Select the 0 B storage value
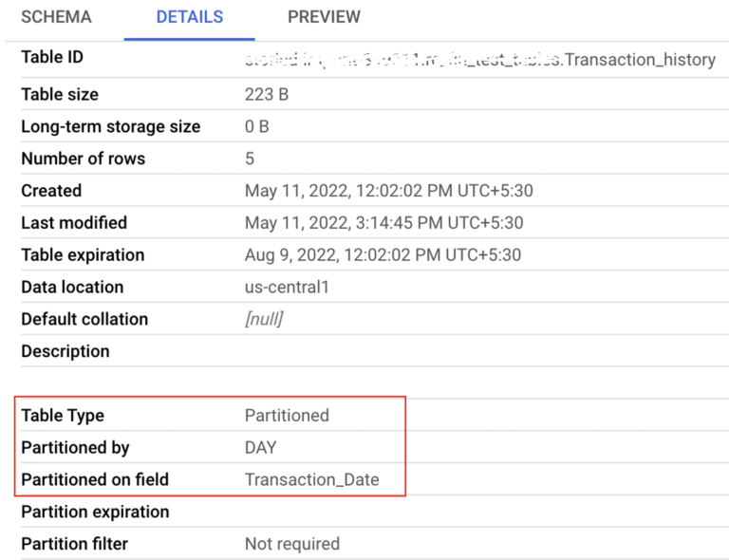 coord(257,126)
